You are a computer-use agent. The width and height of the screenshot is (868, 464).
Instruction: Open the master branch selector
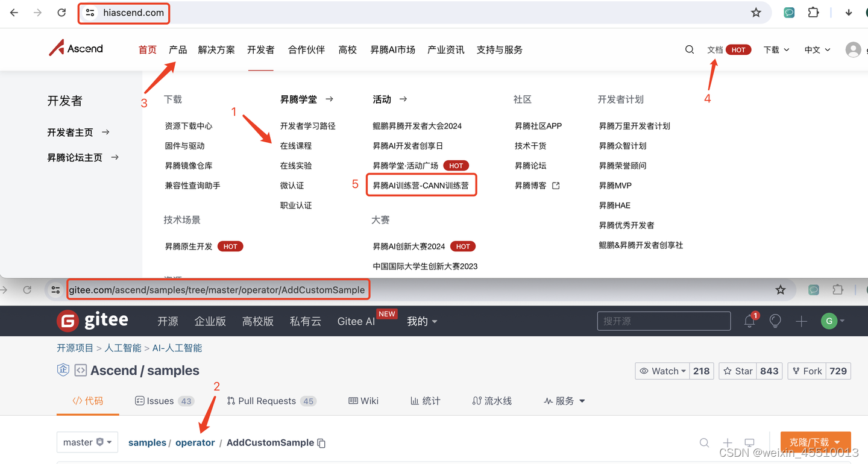tap(87, 442)
